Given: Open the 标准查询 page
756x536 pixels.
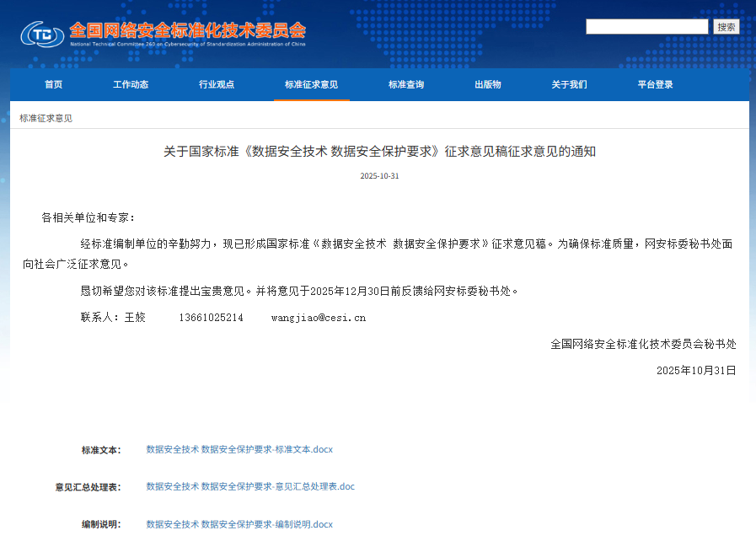Looking at the screenshot, I should [405, 84].
